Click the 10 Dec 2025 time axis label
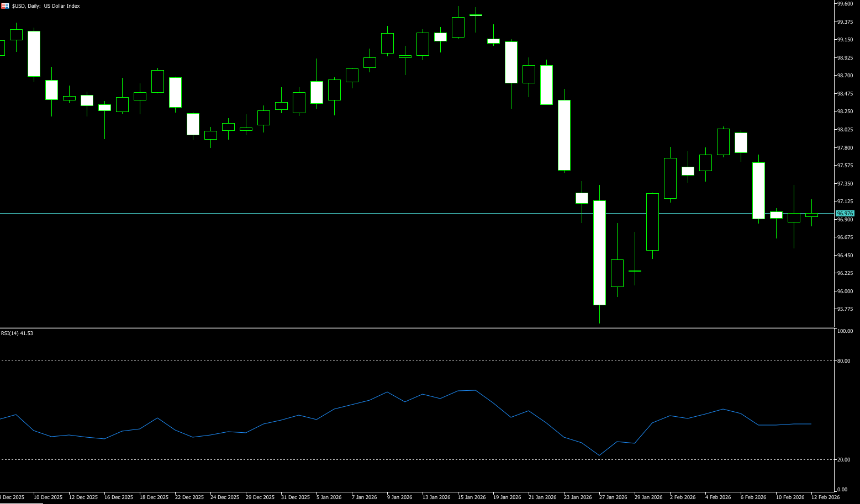This screenshot has width=860, height=504. pyautogui.click(x=48, y=497)
